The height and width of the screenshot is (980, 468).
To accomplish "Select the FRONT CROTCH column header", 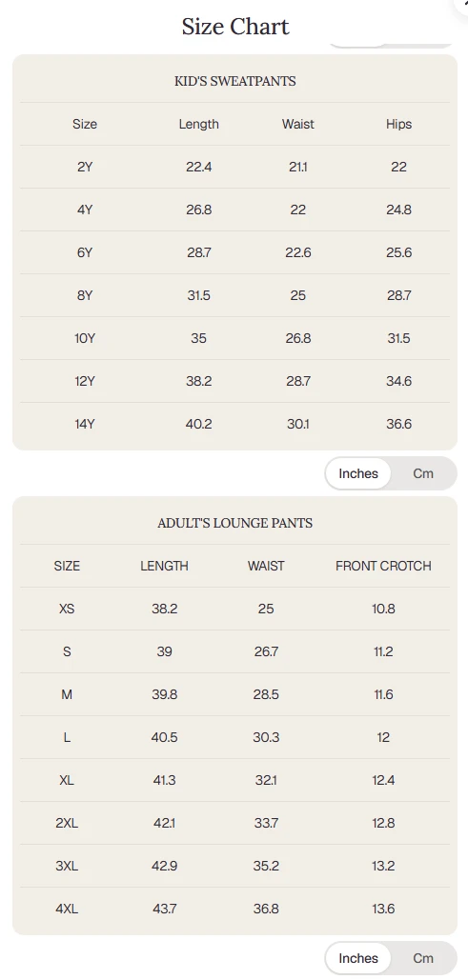I will click(383, 566).
